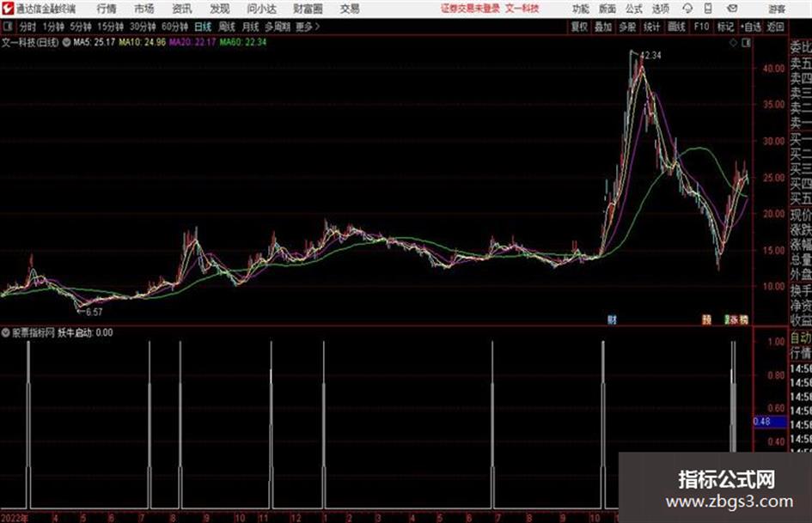Open the 选项 menu
The image size is (812, 523).
click(x=661, y=9)
